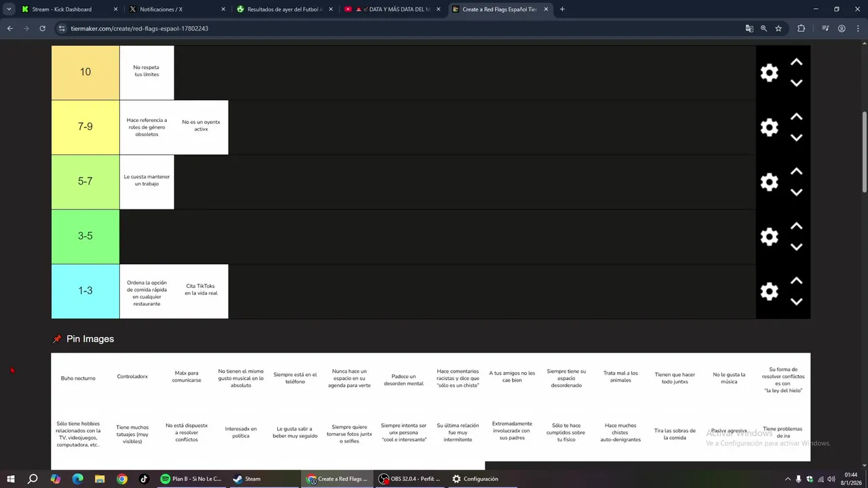Viewport: 868px width, 488px height.
Task: Open the browser zoom control icon
Action: [764, 28]
